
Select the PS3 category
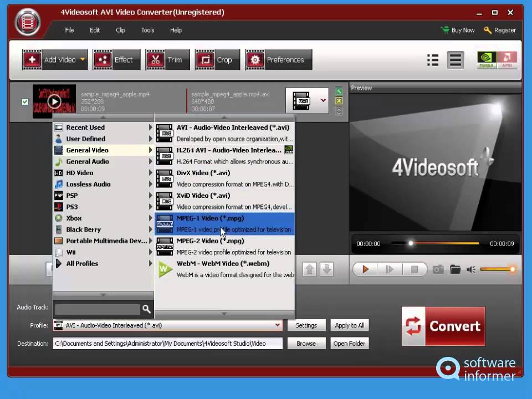pyautogui.click(x=103, y=207)
